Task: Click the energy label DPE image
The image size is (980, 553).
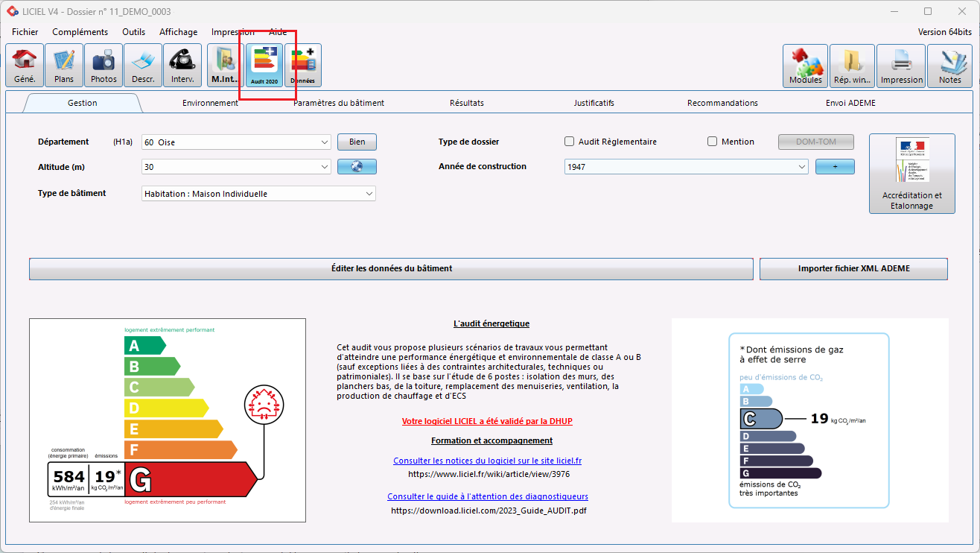Action: pos(168,420)
